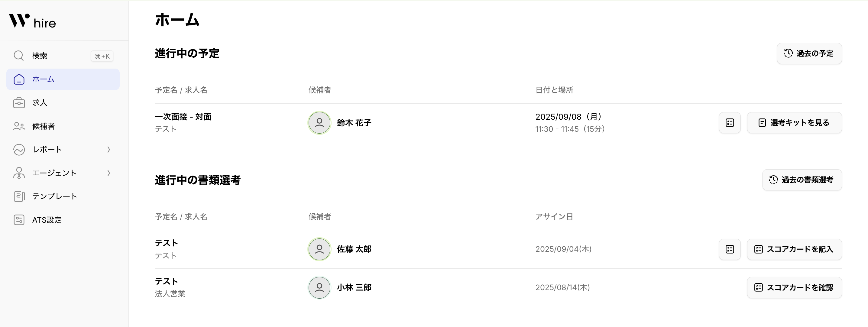
Task: Click the 過去の予定 button
Action: 809,53
